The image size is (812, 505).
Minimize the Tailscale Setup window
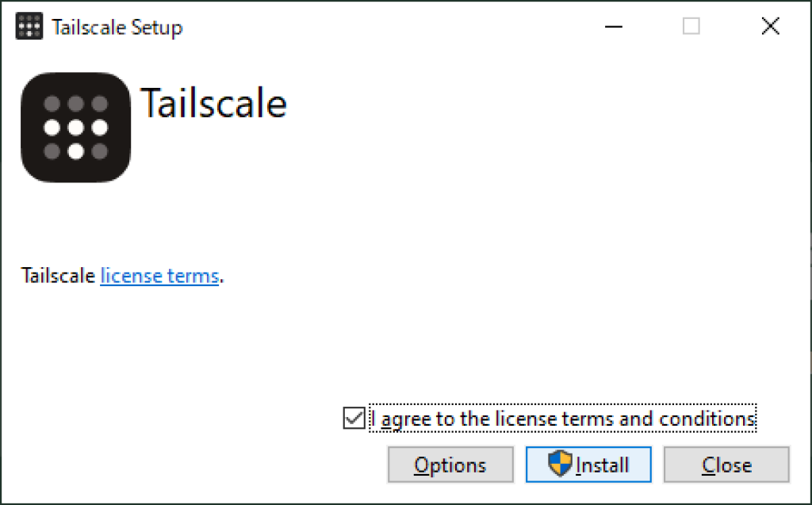pyautogui.click(x=612, y=26)
